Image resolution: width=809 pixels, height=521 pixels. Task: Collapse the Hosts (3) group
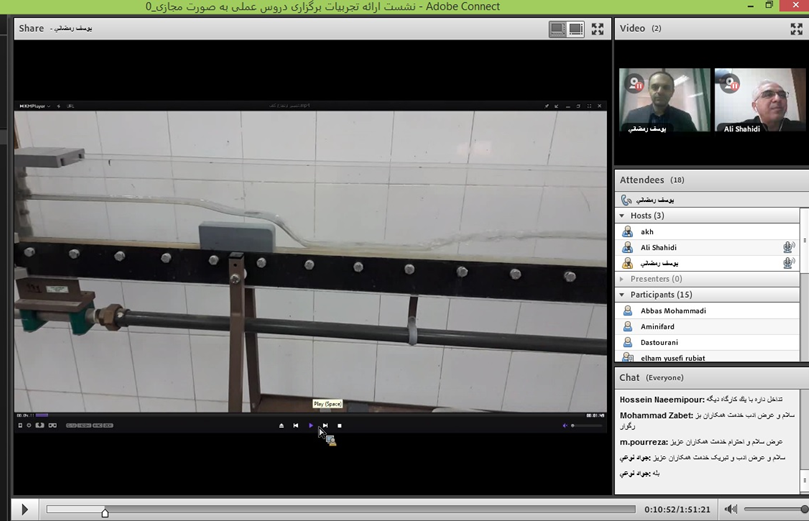pyautogui.click(x=623, y=215)
